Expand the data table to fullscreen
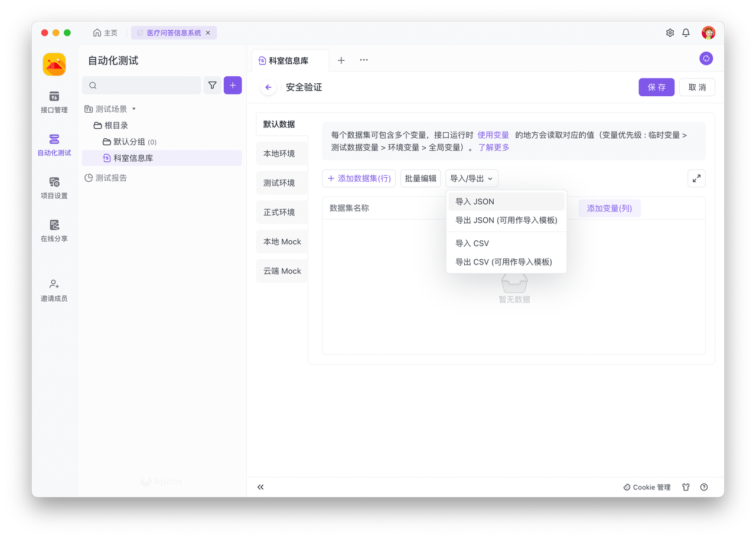 (696, 178)
